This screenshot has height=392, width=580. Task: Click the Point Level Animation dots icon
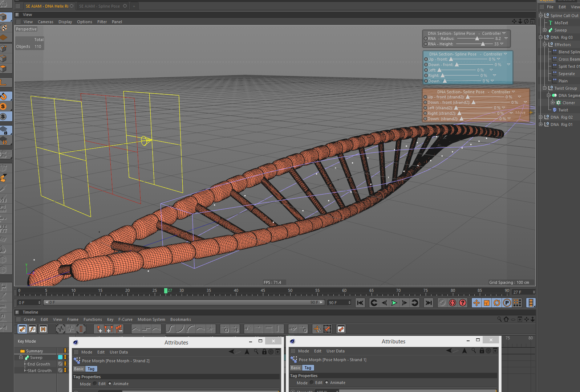click(x=517, y=303)
